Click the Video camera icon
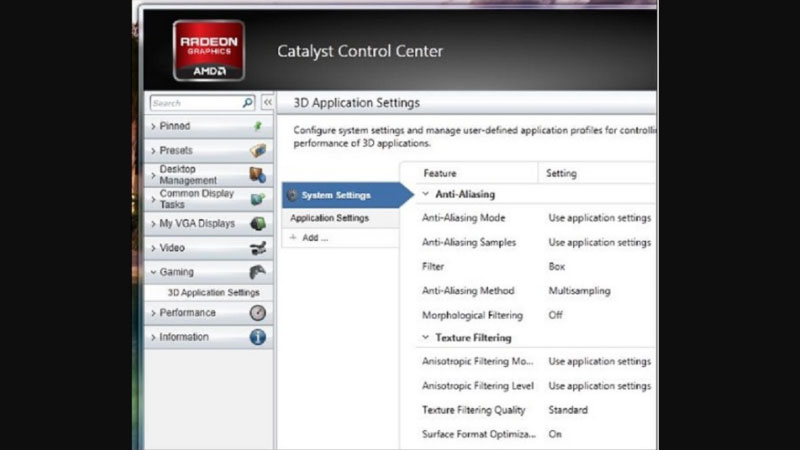Image resolution: width=800 pixels, height=450 pixels. (257, 248)
